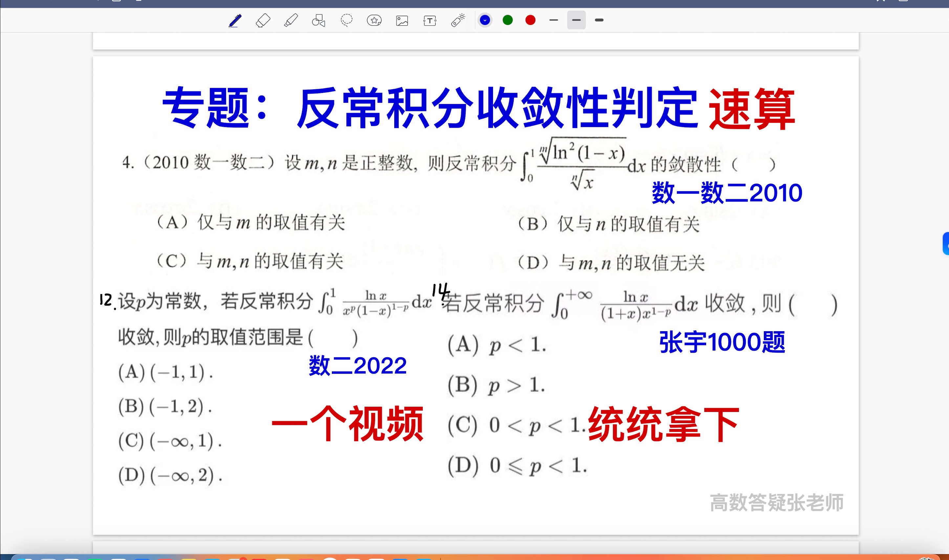
Task: Select the Pen tool
Action: click(x=235, y=20)
